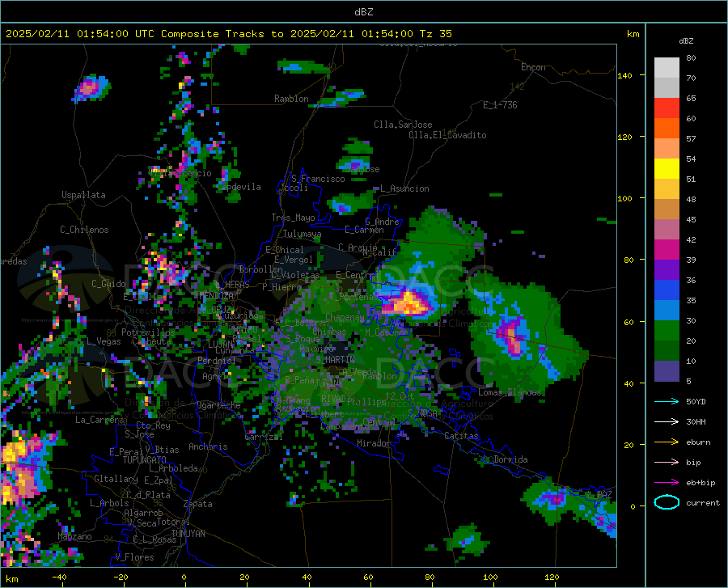This screenshot has height=588, width=728.
Task: Click the strongest storm core near Chapanay
Action: tap(409, 303)
